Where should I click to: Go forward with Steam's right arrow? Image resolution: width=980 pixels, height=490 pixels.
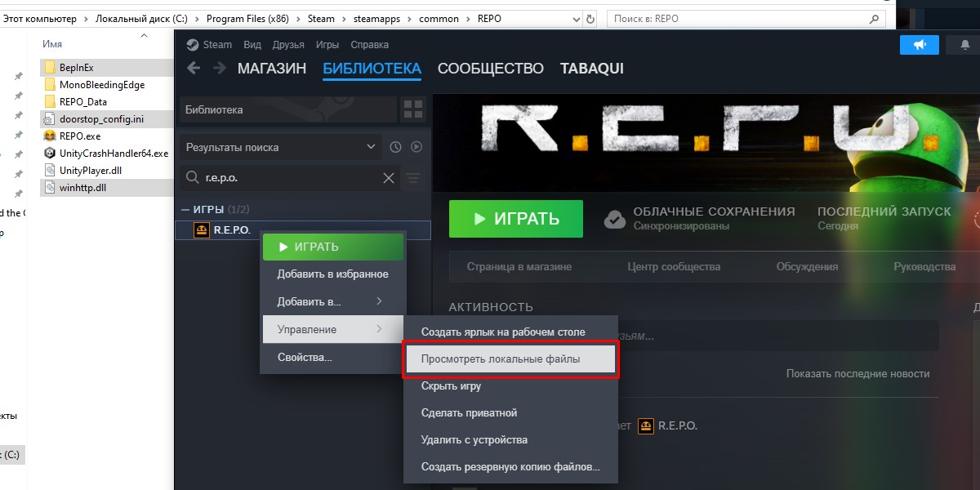click(219, 68)
